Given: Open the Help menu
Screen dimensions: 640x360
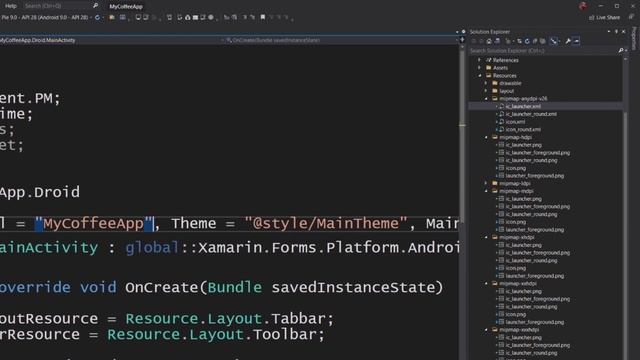Looking at the screenshot, I should pyautogui.click(x=11, y=6).
